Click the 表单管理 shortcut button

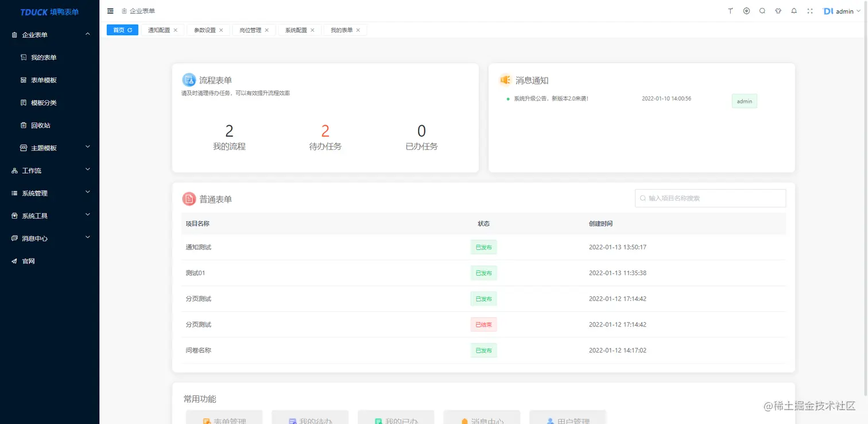point(224,417)
